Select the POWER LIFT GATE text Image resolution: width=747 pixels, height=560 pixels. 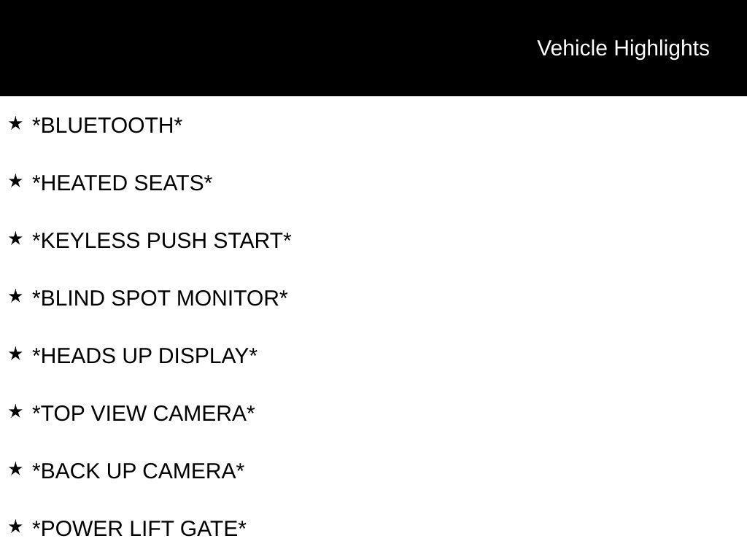click(x=139, y=529)
